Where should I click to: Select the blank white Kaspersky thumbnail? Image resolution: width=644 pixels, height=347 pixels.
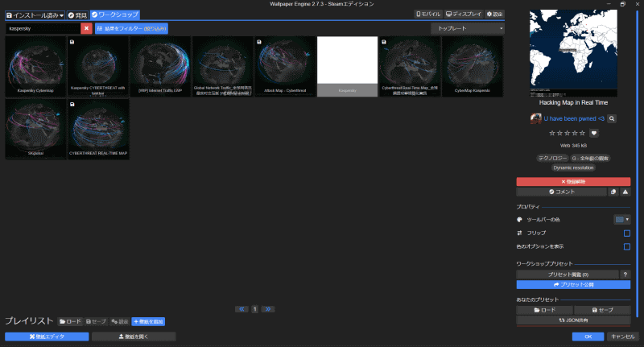tap(348, 67)
